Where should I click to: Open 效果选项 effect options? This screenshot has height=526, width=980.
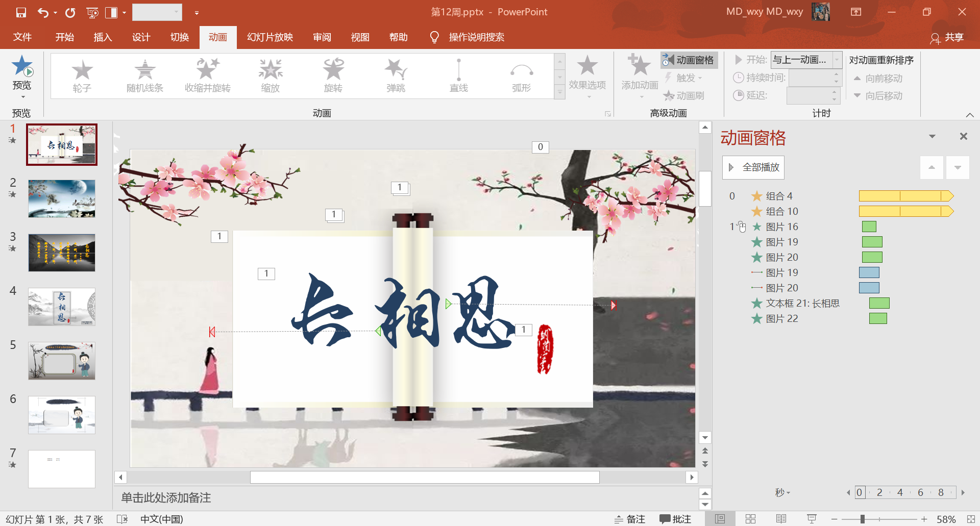pos(587,77)
